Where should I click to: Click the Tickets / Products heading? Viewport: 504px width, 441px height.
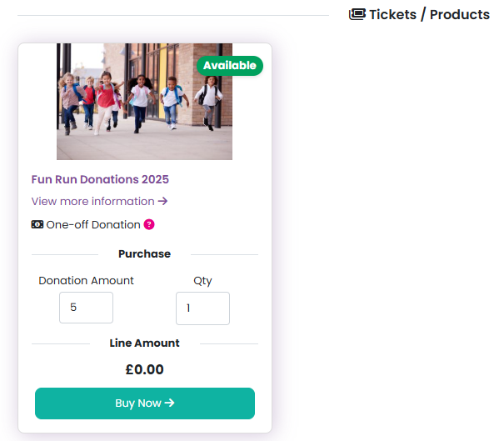(x=429, y=14)
